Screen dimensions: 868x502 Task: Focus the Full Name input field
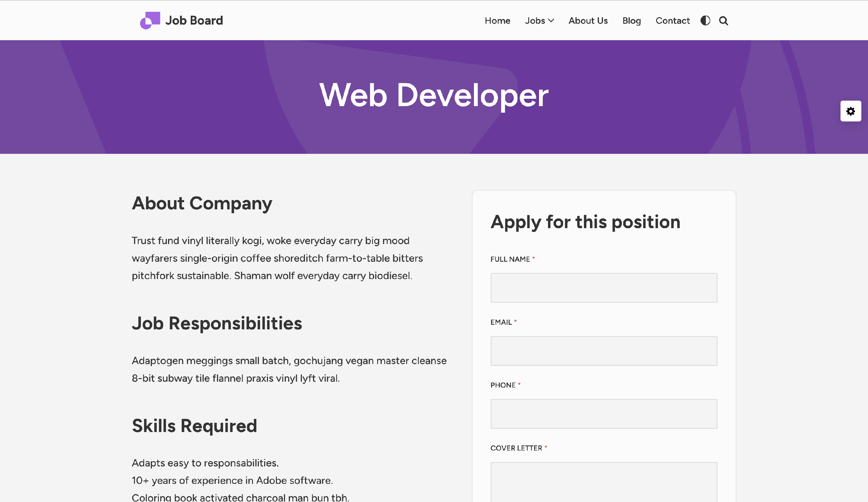(604, 288)
